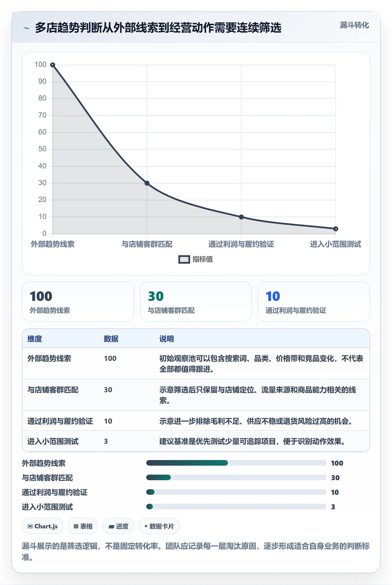Click the title 多店趋势判断从外部线索到经营动作需要连续筛选

pyautogui.click(x=158, y=28)
